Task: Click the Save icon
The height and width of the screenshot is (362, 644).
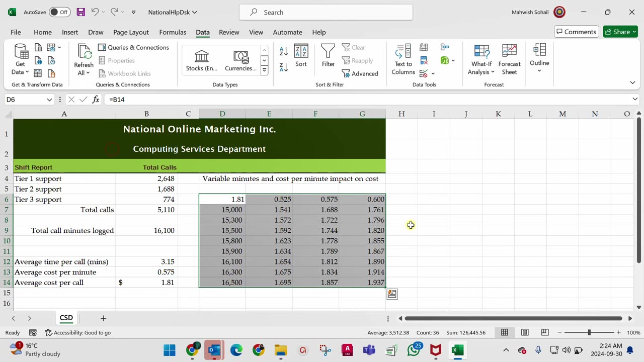Action: [80, 12]
